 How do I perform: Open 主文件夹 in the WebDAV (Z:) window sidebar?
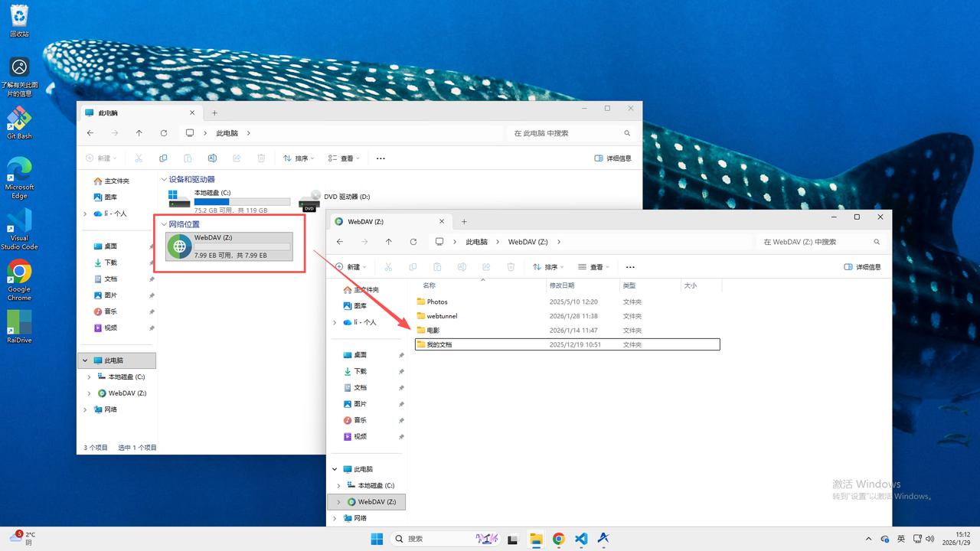[361, 290]
